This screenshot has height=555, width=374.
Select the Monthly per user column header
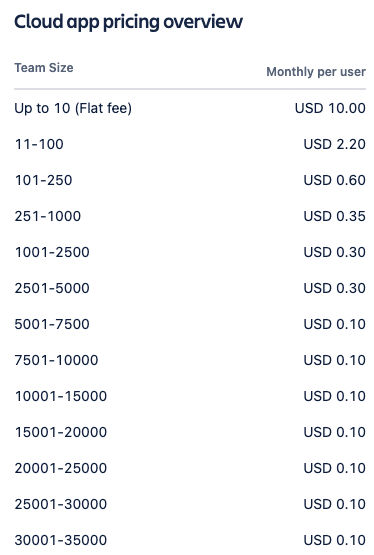(x=316, y=72)
